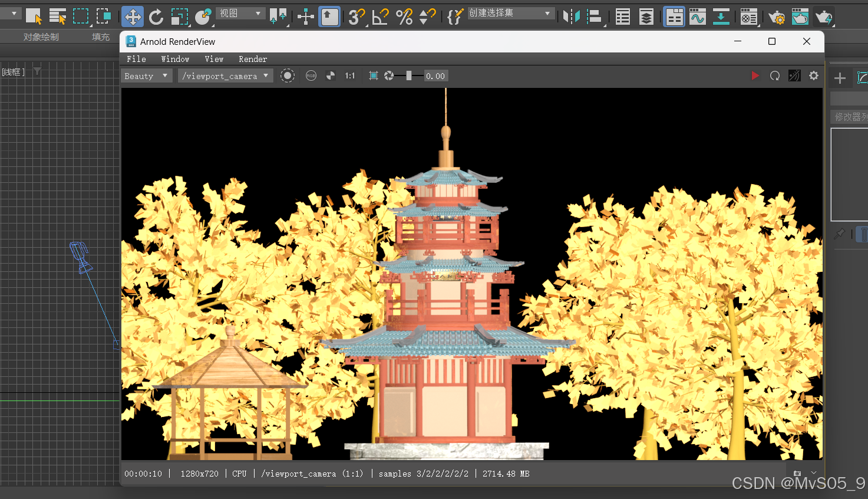The height and width of the screenshot is (499, 868).
Task: Click the snapshot camera icon in status bar
Action: 797,473
